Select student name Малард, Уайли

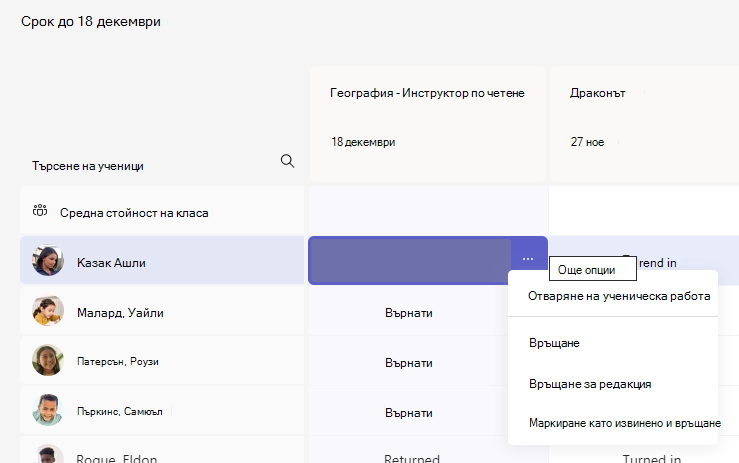pos(120,313)
